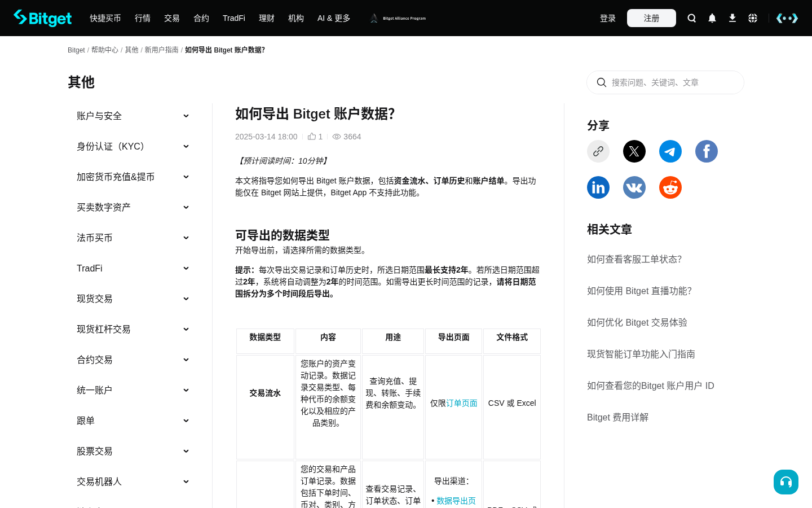
Task: Open related article 如何查看客服工单状态?
Action: coord(634,259)
